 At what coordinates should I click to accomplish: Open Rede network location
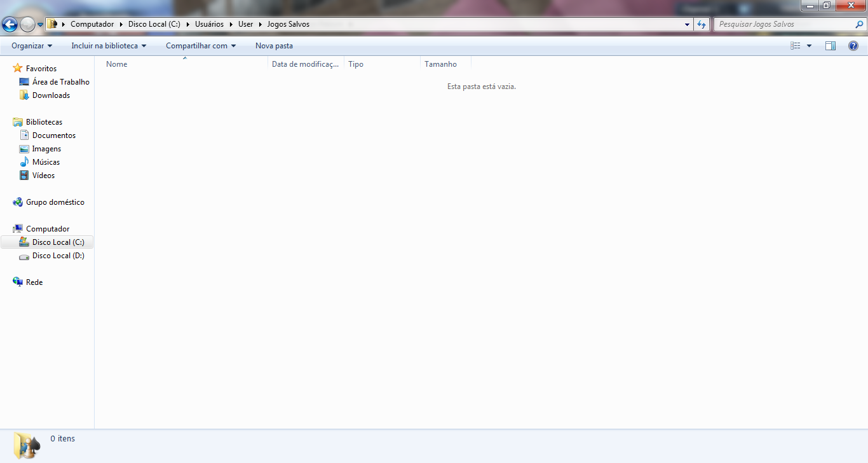(x=34, y=282)
